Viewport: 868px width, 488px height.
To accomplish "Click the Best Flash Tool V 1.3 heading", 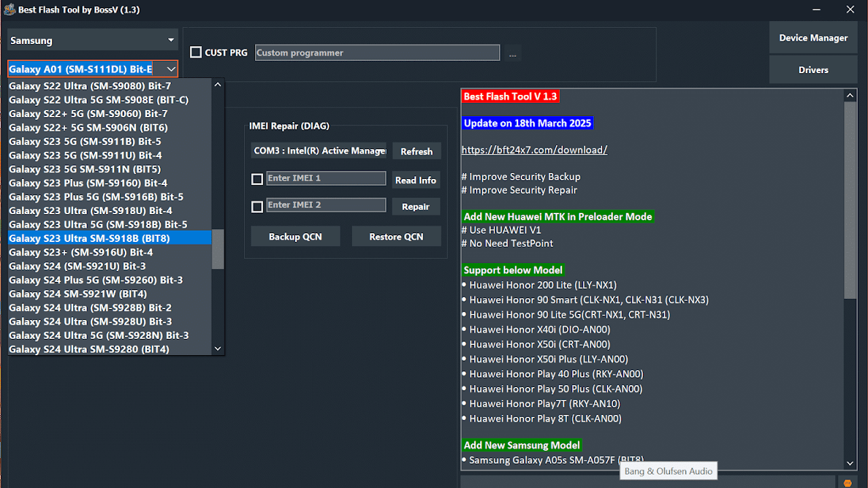I will coord(510,96).
